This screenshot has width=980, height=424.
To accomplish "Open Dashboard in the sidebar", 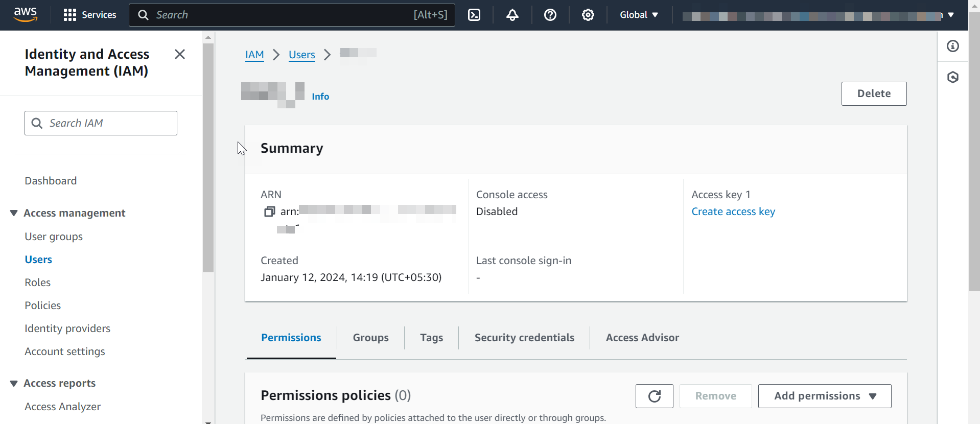I will coord(51,181).
